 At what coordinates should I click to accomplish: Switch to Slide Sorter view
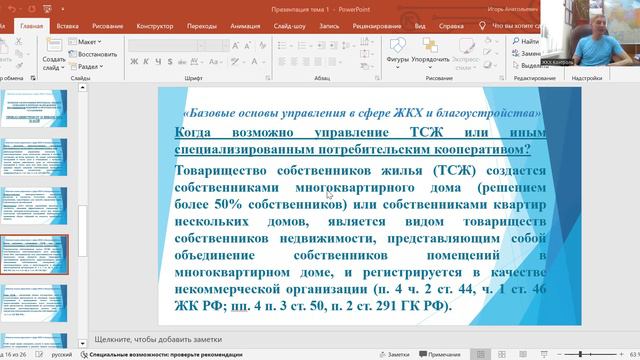tap(502, 354)
